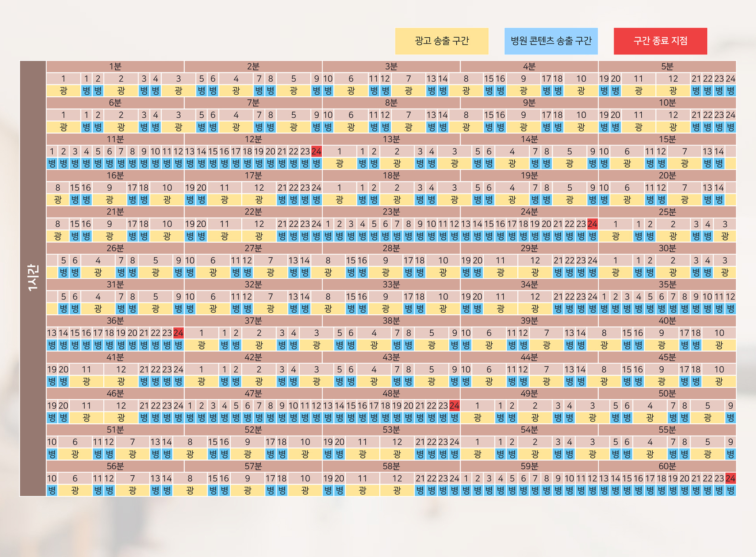Click the blue 병원 콘텐츠 송출 구간 legend box

pos(551,41)
